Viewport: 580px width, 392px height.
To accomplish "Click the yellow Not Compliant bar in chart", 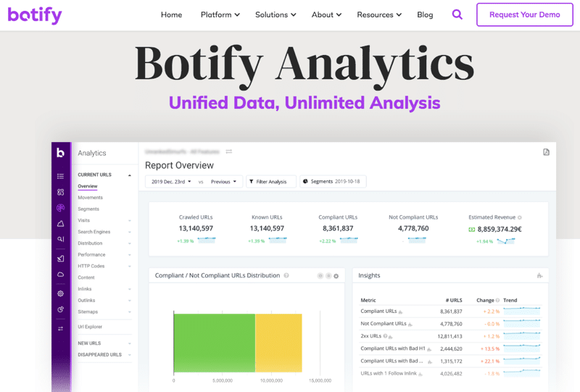I will (x=278, y=343).
